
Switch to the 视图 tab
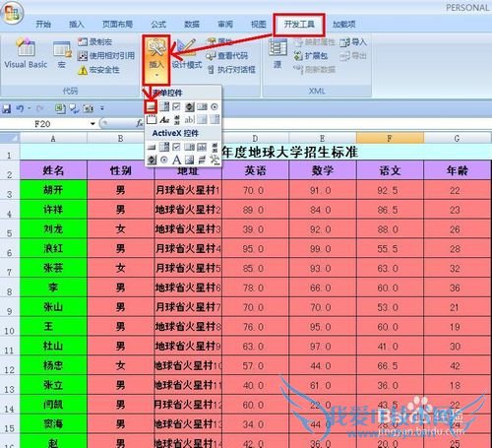259,24
